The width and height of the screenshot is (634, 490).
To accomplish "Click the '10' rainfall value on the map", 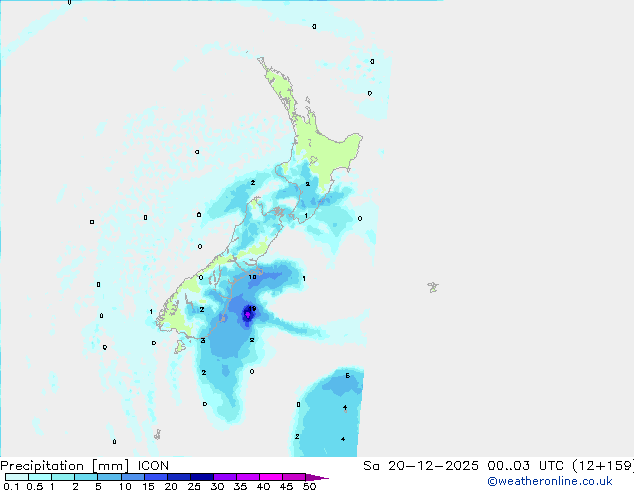I will (x=252, y=277).
